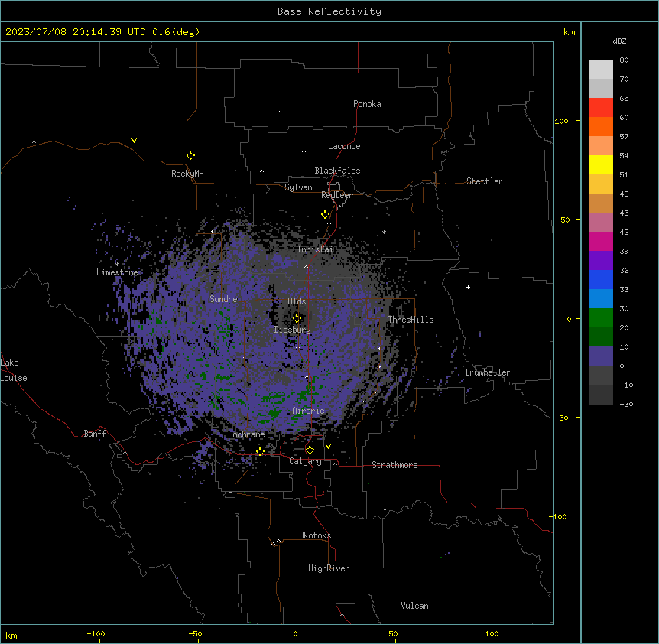Viewport: 659px width, 644px height.
Task: Click the Airdrie city label
Action: [308, 411]
